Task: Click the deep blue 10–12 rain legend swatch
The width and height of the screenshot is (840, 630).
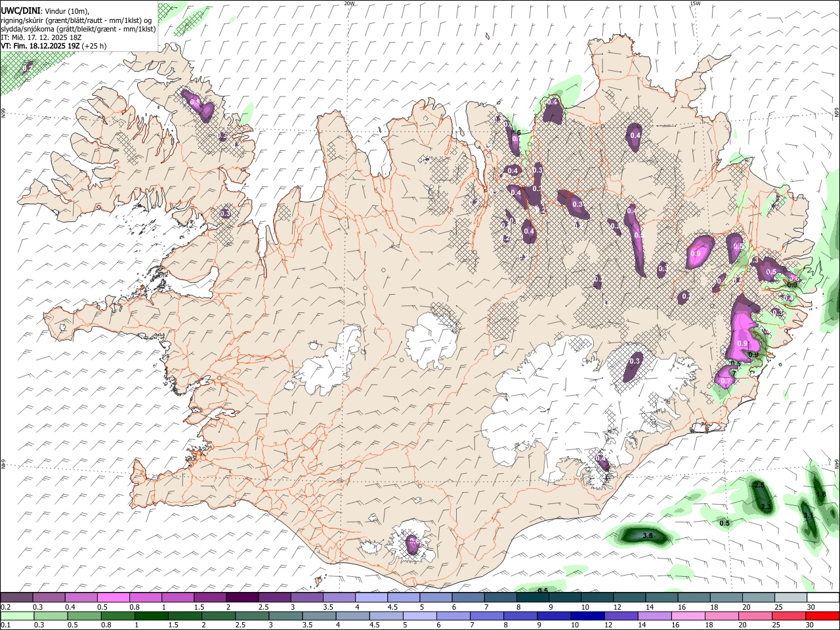Action: pyautogui.click(x=588, y=616)
